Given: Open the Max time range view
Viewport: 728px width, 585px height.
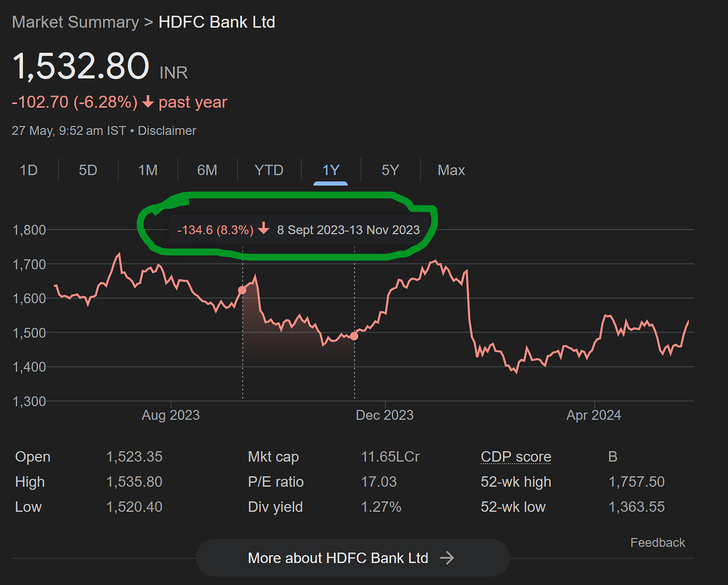Looking at the screenshot, I should [x=451, y=170].
